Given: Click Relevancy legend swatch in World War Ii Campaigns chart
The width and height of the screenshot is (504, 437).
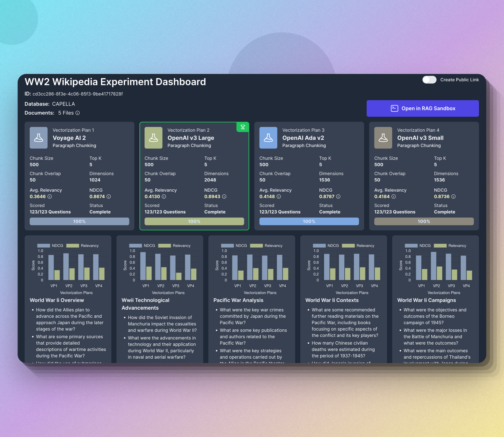Looking at the screenshot, I should coord(440,246).
